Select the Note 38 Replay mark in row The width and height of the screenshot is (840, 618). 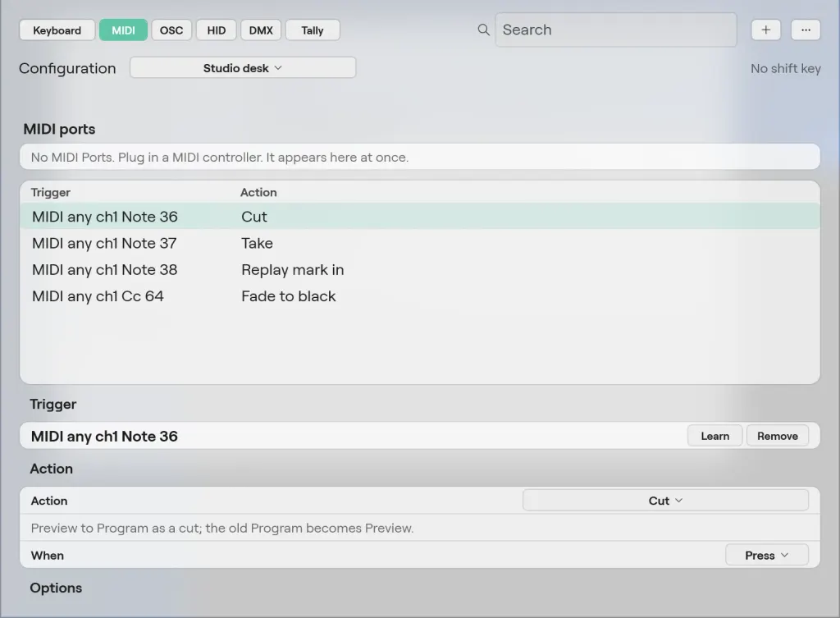tap(420, 269)
